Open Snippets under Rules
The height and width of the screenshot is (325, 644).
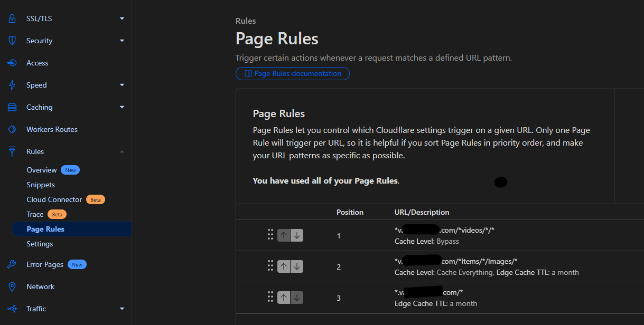pyautogui.click(x=41, y=185)
